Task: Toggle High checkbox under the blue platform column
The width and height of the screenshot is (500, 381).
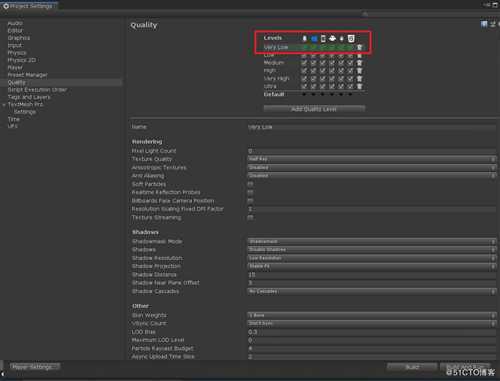Action: (313, 71)
